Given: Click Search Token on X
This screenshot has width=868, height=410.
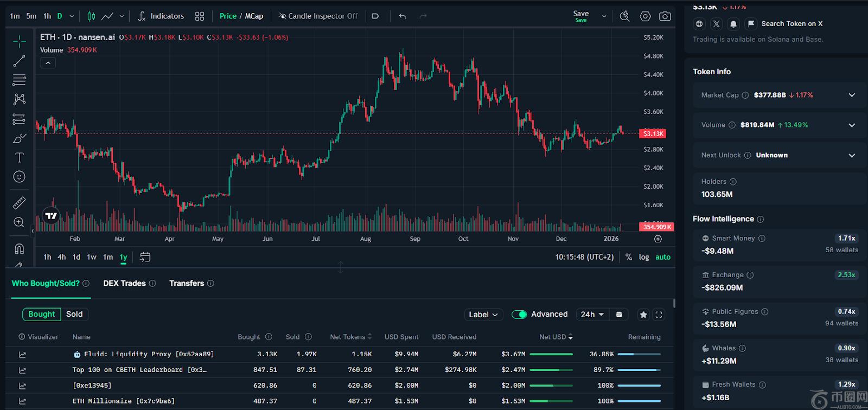Looking at the screenshot, I should coord(792,24).
